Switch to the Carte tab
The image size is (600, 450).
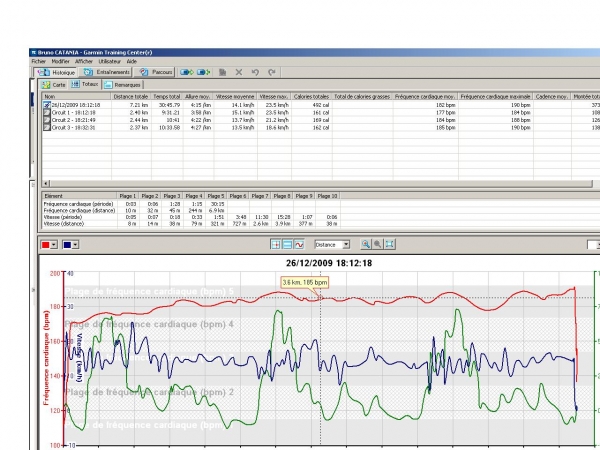click(x=54, y=85)
